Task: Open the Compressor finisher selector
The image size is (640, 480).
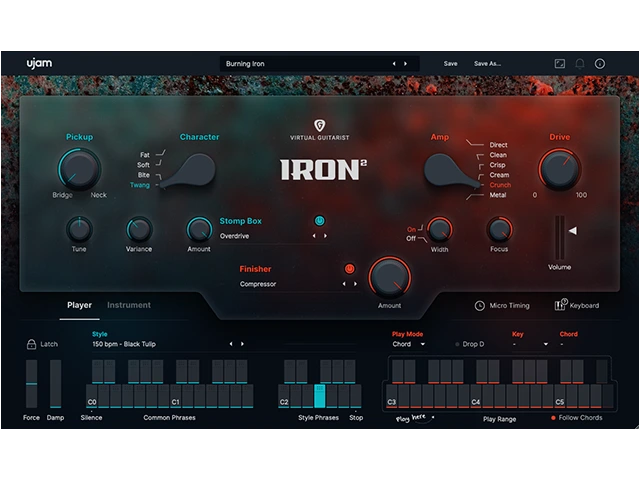Action: [258, 284]
